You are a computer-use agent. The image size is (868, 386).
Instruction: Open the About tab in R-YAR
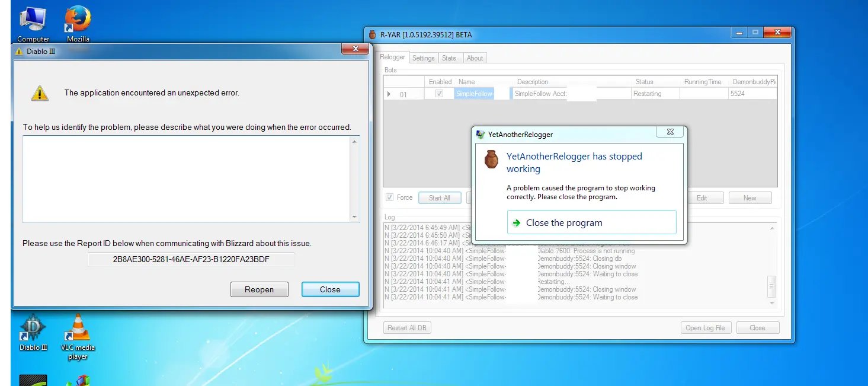(x=475, y=58)
